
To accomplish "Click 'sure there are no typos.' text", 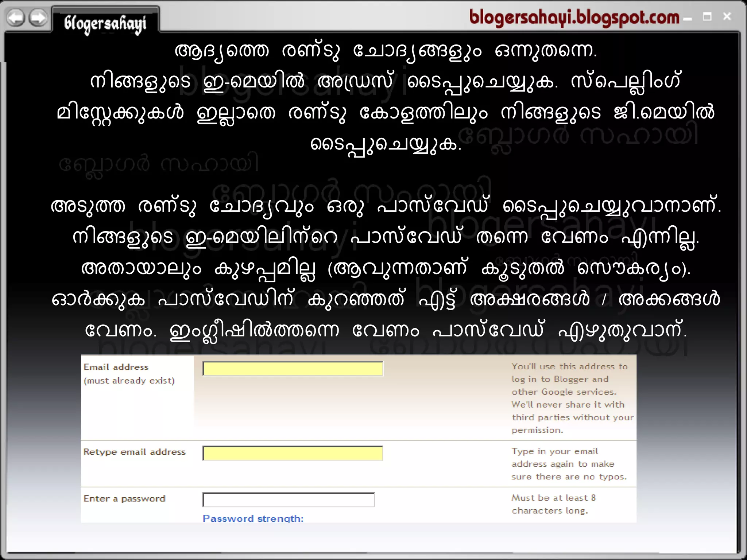I will point(569,477).
